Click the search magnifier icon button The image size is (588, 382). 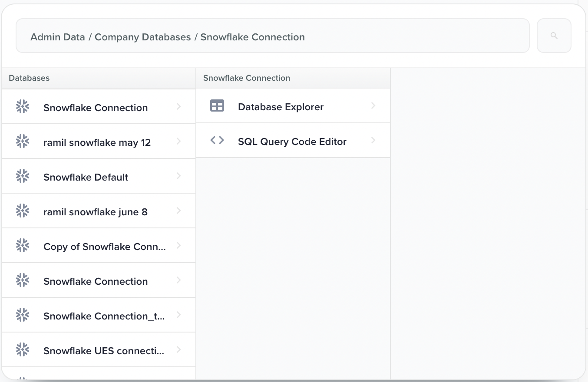coord(554,36)
